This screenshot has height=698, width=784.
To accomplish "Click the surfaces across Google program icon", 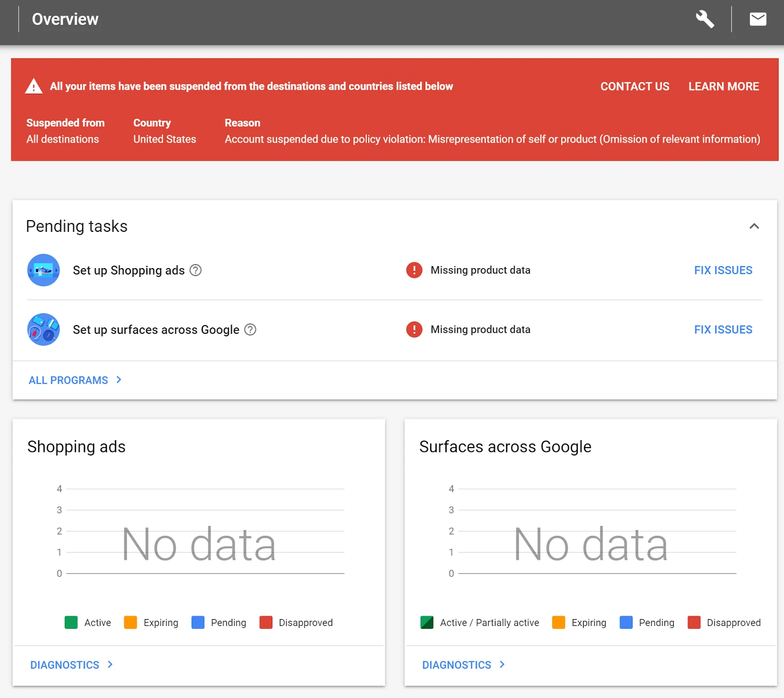I will 44,329.
